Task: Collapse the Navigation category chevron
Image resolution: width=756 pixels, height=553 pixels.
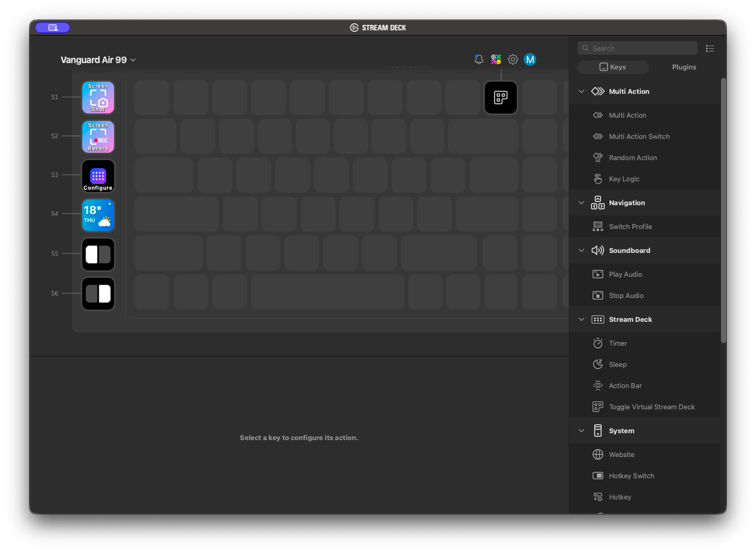Action: 581,203
